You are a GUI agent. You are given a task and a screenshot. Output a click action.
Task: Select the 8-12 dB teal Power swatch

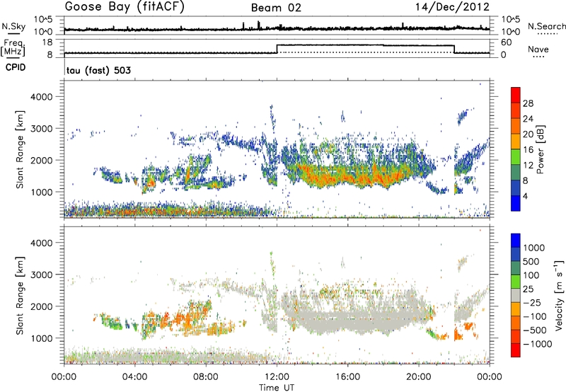point(516,172)
